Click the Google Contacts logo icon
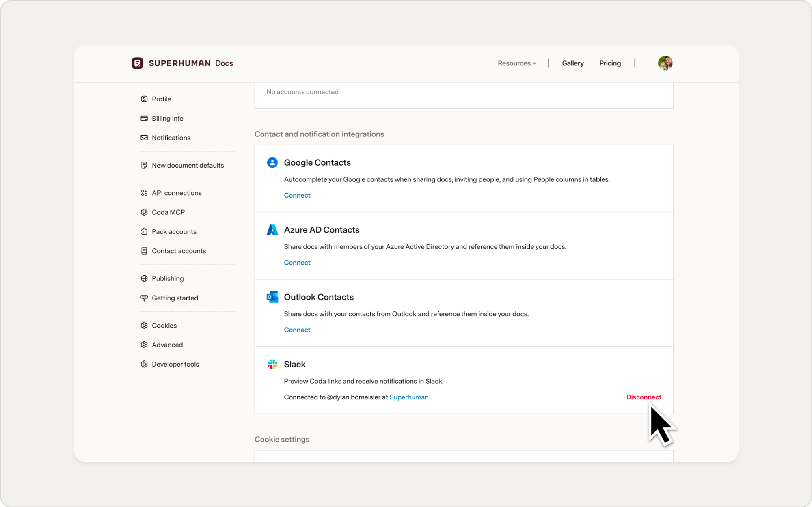 pyautogui.click(x=272, y=162)
